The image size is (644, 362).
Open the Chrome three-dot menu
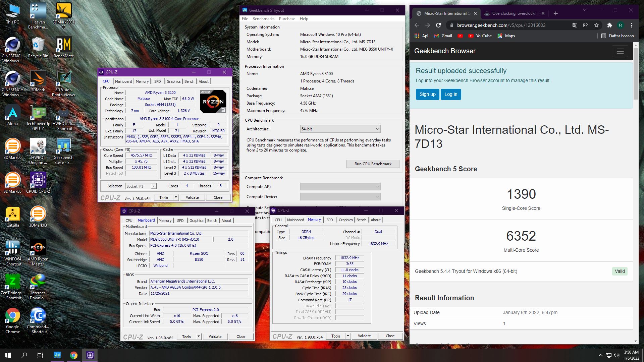tap(631, 25)
